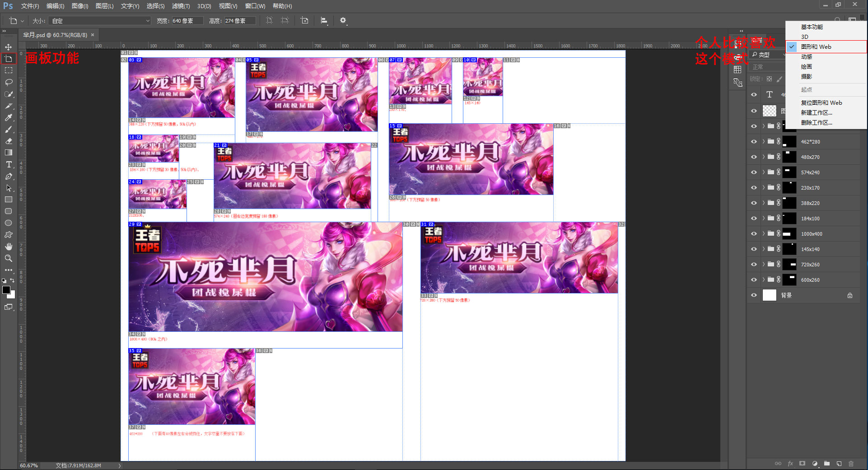Viewport: 868px width, 470px height.
Task: Hide the 480x270 layer group
Action: click(x=754, y=157)
